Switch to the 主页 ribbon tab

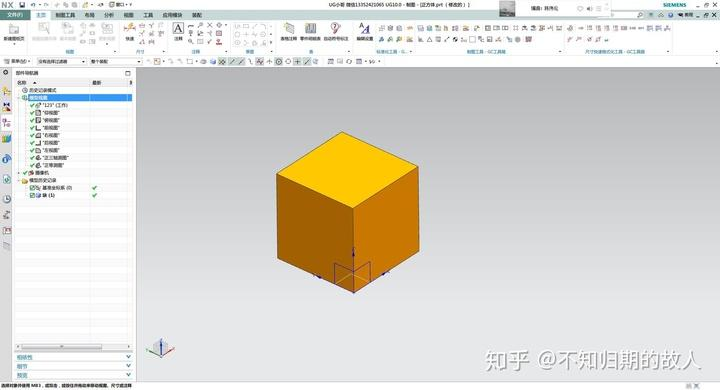tap(41, 15)
